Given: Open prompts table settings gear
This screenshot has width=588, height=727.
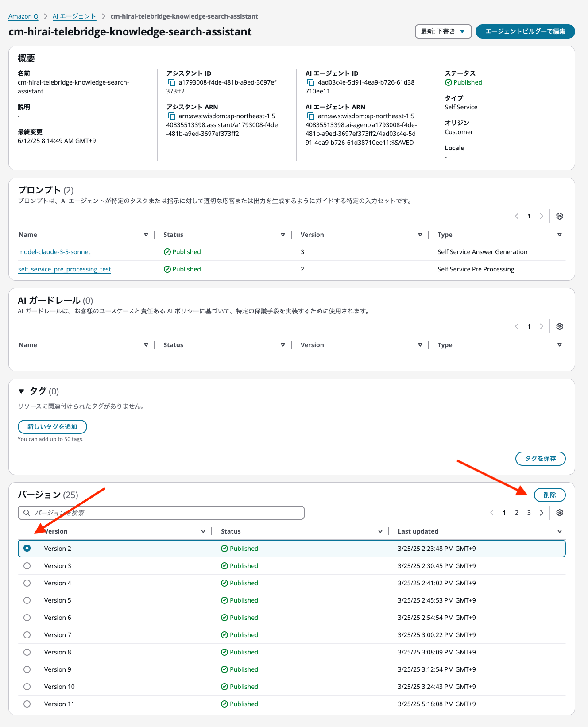Looking at the screenshot, I should coord(560,216).
